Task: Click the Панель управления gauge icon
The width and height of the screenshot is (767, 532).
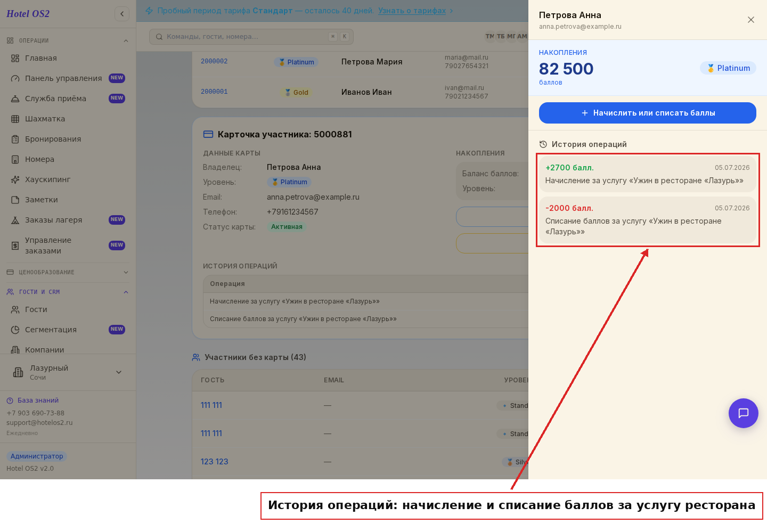Action: coord(15,78)
